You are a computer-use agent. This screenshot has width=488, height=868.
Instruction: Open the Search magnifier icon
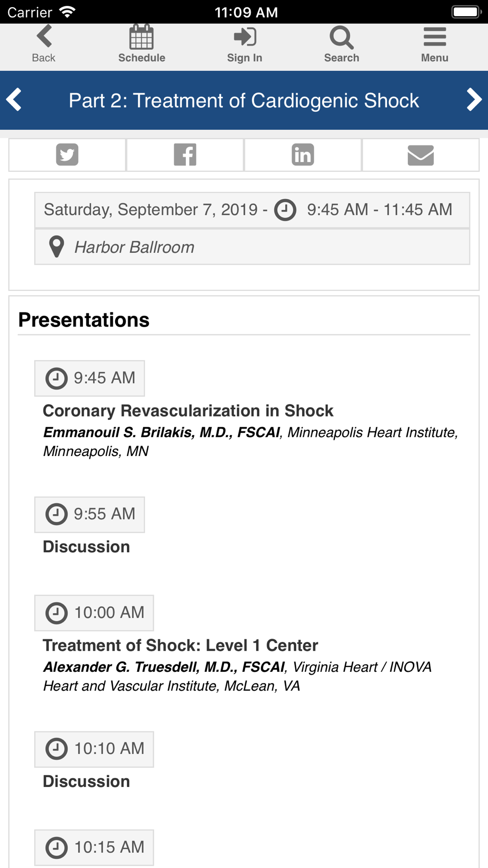pos(342,38)
